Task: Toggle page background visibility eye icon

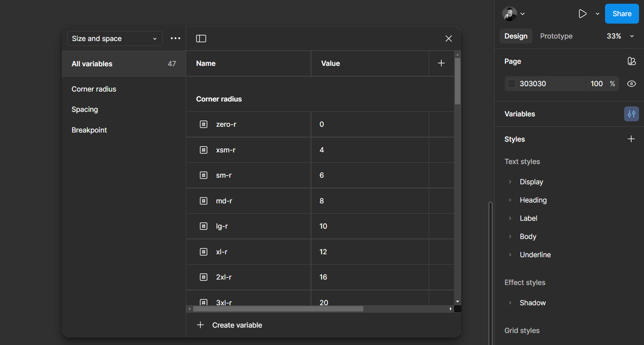Action: 631,84
